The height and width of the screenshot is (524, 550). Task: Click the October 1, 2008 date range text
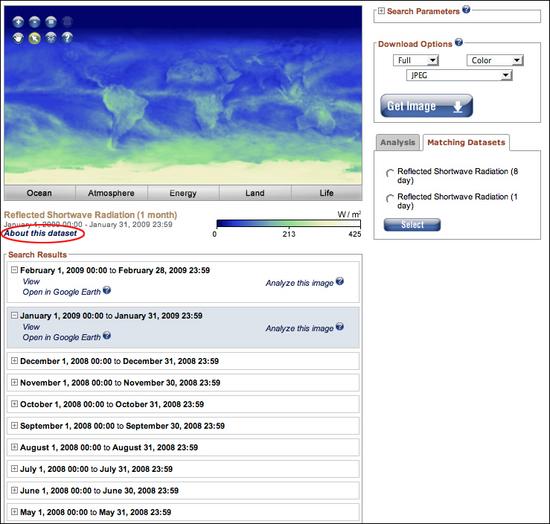pyautogui.click(x=112, y=404)
